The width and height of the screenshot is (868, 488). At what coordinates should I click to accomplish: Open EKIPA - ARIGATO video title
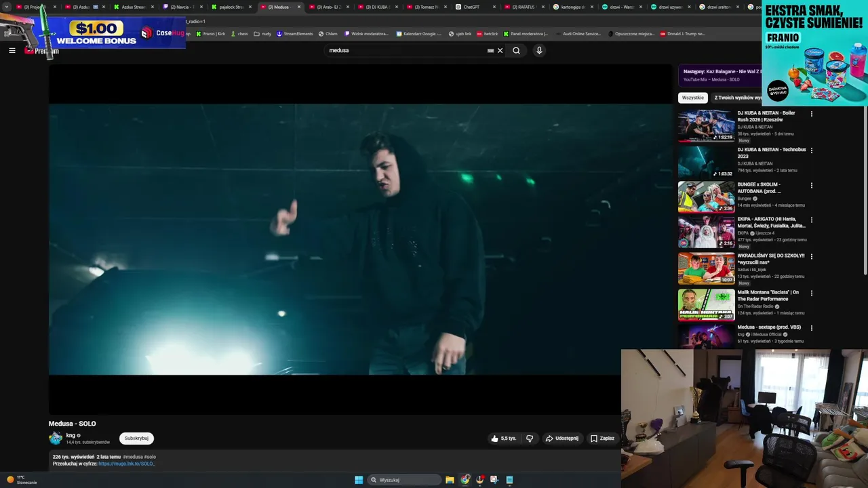[771, 222]
